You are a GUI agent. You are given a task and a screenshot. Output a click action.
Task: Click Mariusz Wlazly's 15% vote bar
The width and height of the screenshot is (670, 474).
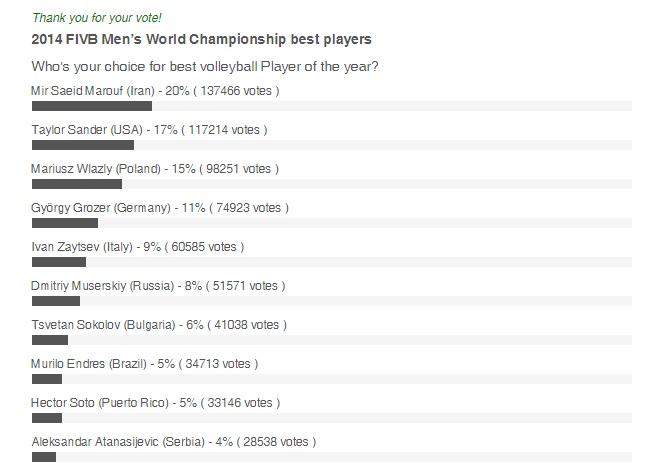pos(77,184)
